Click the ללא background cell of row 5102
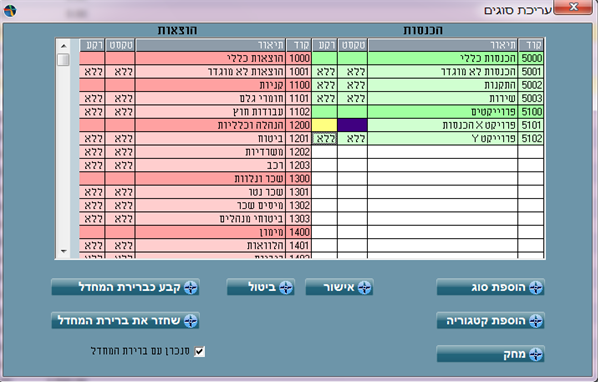Viewport: 598px width, 382px height. pyautogui.click(x=325, y=138)
